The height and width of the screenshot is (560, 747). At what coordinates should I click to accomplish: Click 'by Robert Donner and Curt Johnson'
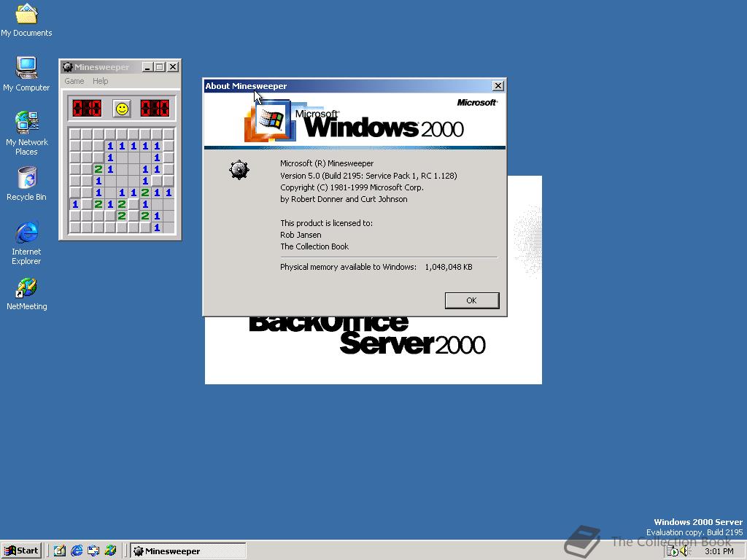pyautogui.click(x=344, y=199)
